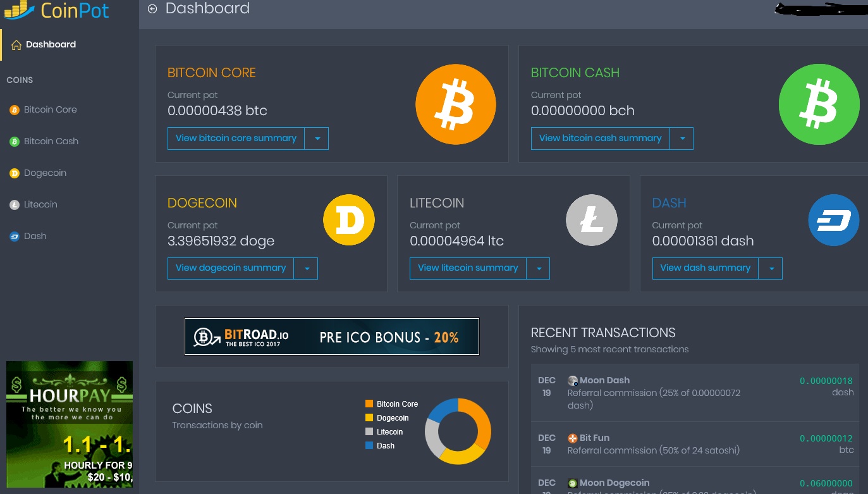This screenshot has height=494, width=868.
Task: Click the Dogecoin sidebar icon
Action: point(15,173)
